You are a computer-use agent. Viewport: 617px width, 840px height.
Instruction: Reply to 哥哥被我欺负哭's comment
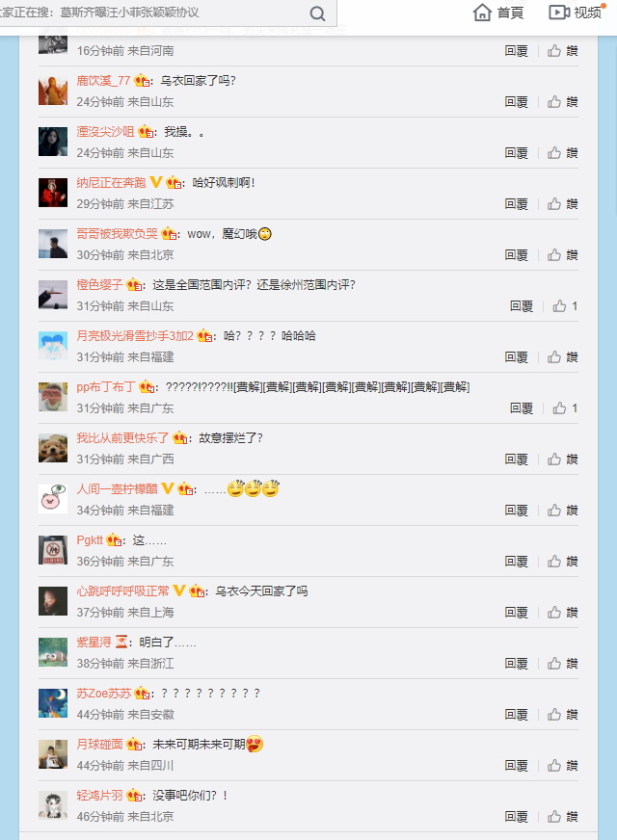pyautogui.click(x=516, y=255)
